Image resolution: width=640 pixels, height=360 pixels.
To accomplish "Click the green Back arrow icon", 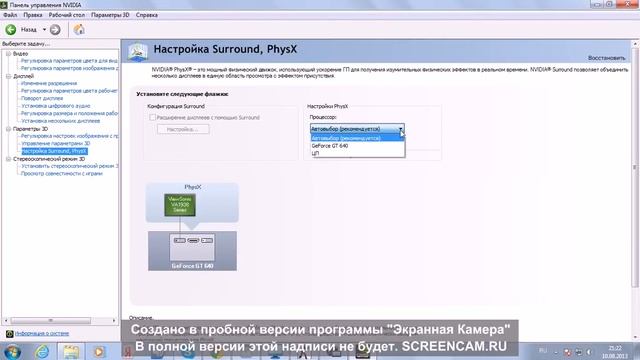I will coord(11,29).
